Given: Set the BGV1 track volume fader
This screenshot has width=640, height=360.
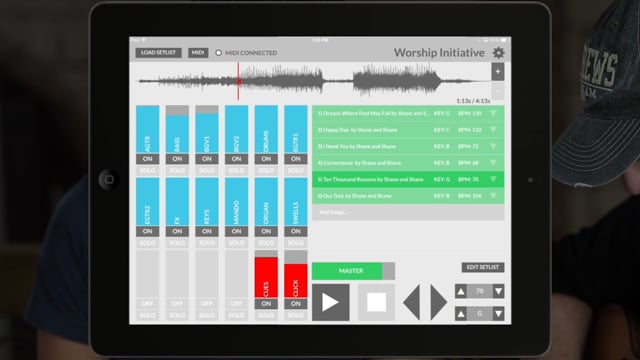Looking at the screenshot, I should tap(207, 129).
